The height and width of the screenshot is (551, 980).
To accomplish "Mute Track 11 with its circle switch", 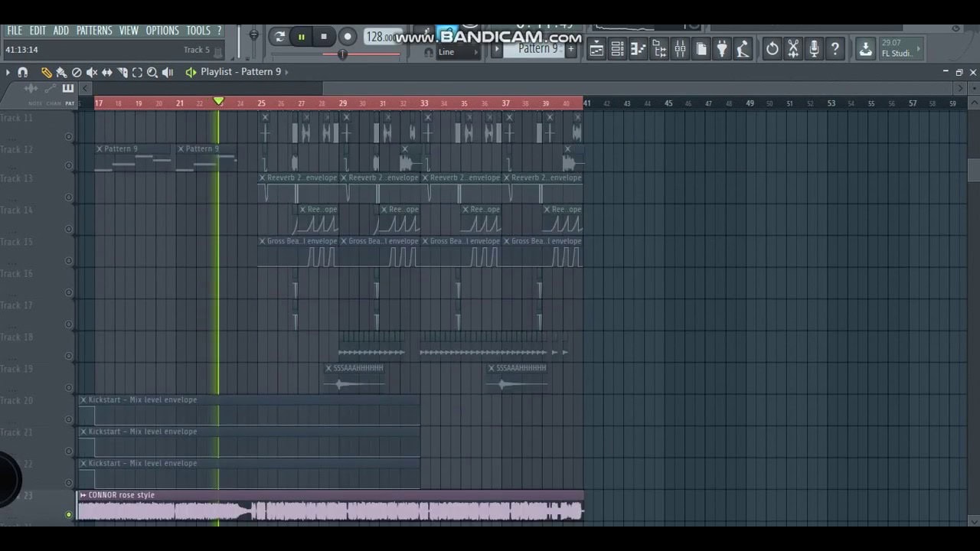I will pos(69,137).
